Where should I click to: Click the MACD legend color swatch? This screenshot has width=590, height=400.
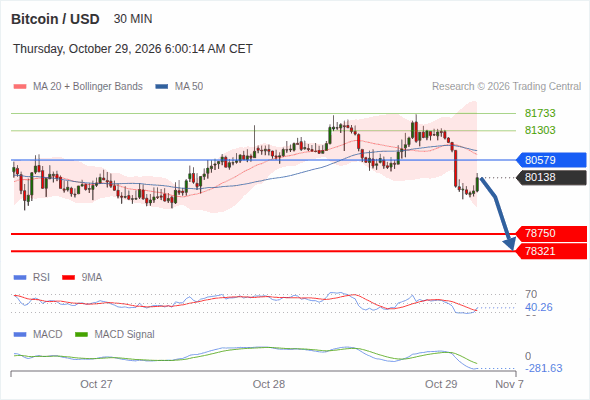(20, 335)
